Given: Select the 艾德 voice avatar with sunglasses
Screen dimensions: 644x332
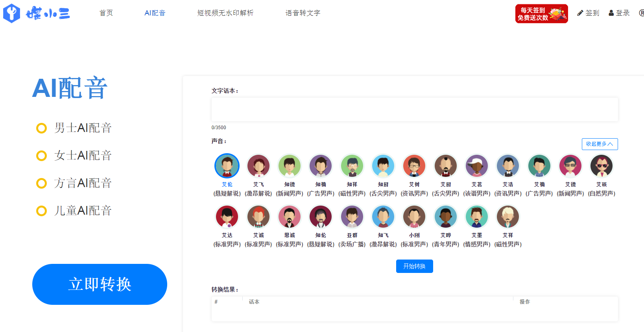Looking at the screenshot, I should pyautogui.click(x=570, y=166).
